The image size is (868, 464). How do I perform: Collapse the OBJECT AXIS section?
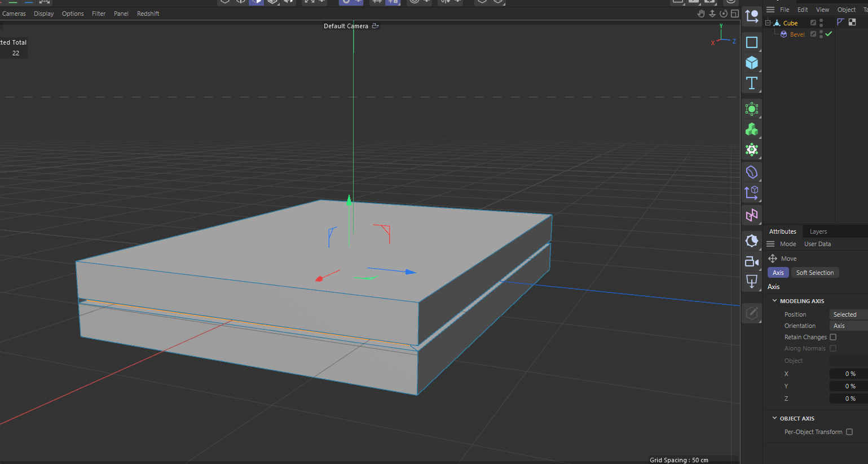pyautogui.click(x=774, y=418)
